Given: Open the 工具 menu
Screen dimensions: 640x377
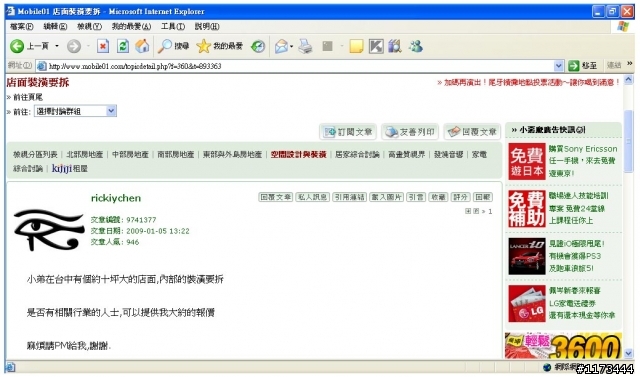Looking at the screenshot, I should [x=173, y=27].
